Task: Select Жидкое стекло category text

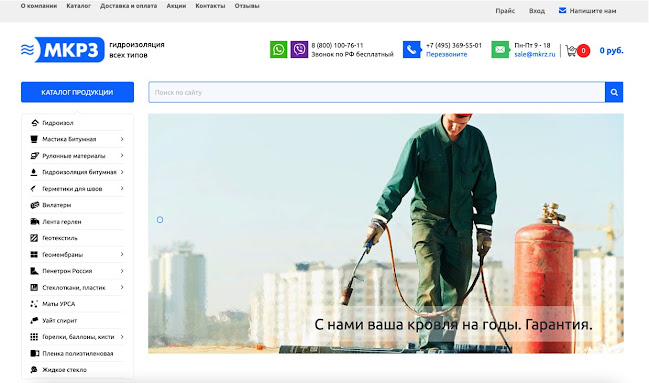Action: pos(65,370)
